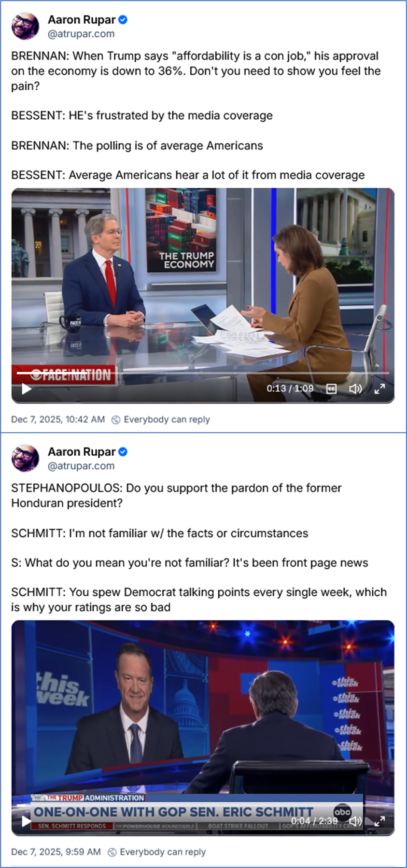This screenshot has height=868, width=407.
Task: Open Aaron Rupar's avatar on first post
Action: coord(25,26)
